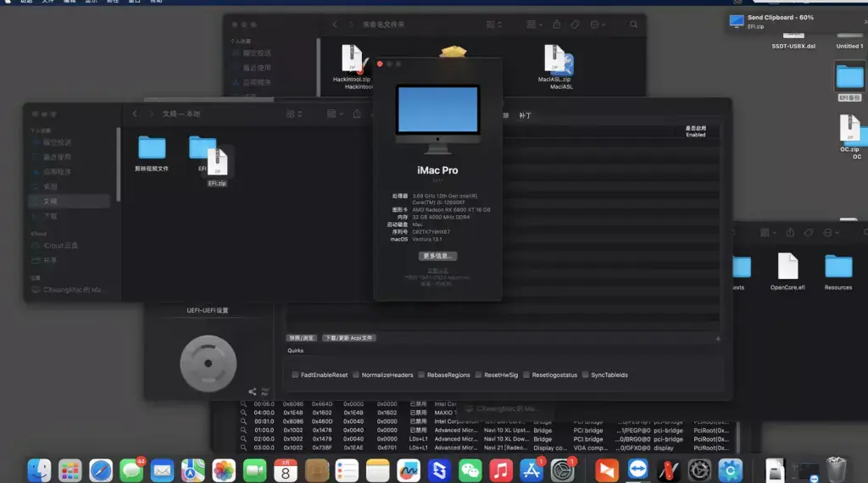The width and height of the screenshot is (868, 483).
Task: Launch Music app from the dock
Action: (500, 471)
